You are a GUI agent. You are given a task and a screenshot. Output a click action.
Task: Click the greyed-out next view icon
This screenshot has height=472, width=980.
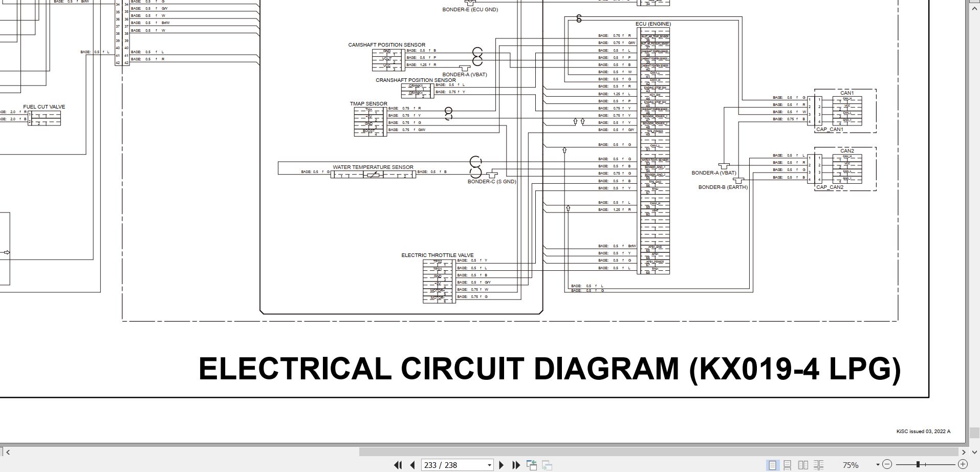[x=547, y=465]
